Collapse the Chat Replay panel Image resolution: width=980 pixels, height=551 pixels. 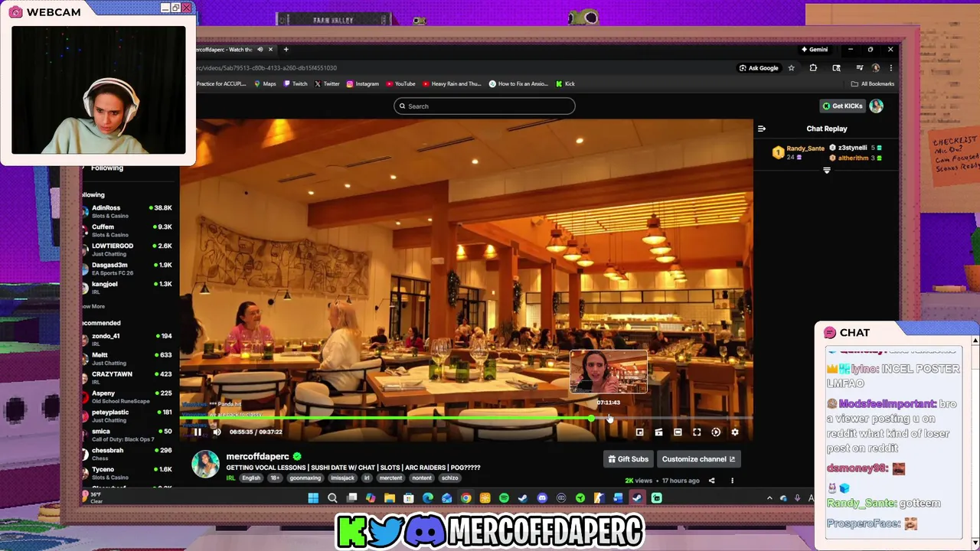[762, 129]
